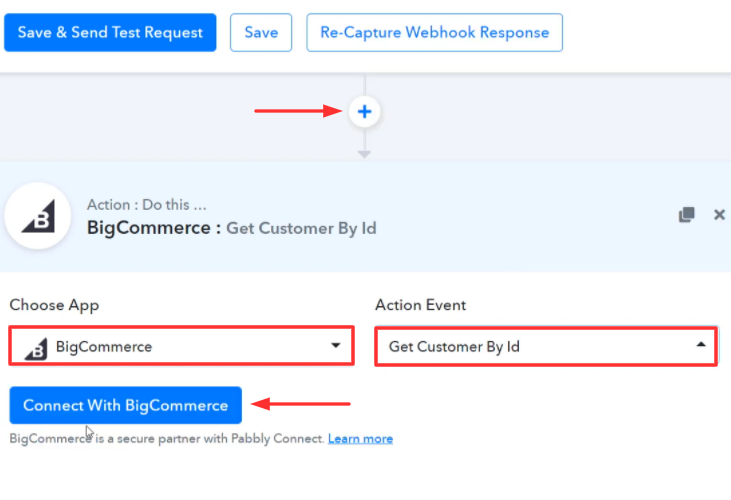Click 'Action : Do this ...' text
The height and width of the screenshot is (500, 731).
tap(146, 205)
